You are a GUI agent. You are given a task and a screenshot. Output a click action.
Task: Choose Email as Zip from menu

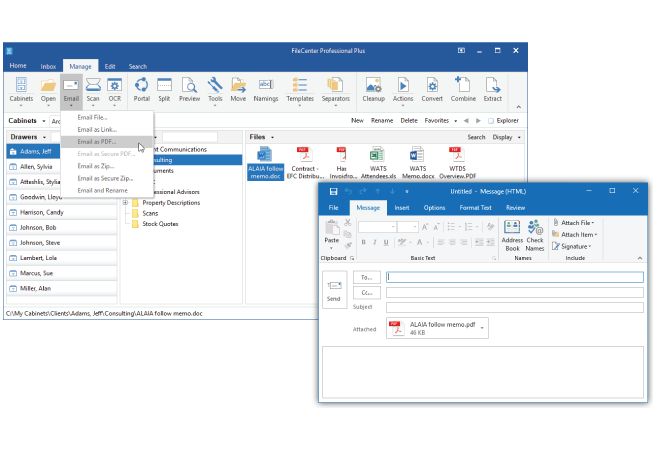pos(97,166)
